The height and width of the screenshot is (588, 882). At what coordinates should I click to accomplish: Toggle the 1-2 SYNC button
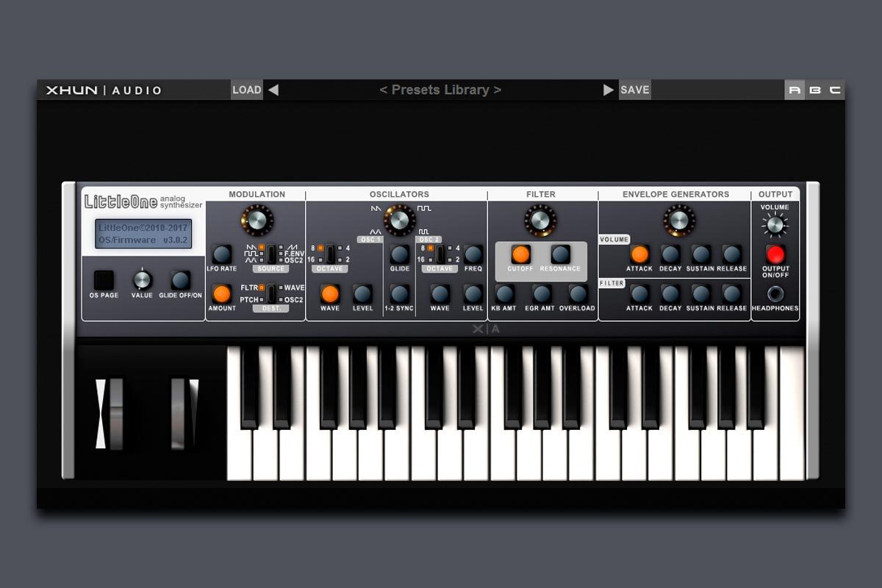click(x=400, y=294)
